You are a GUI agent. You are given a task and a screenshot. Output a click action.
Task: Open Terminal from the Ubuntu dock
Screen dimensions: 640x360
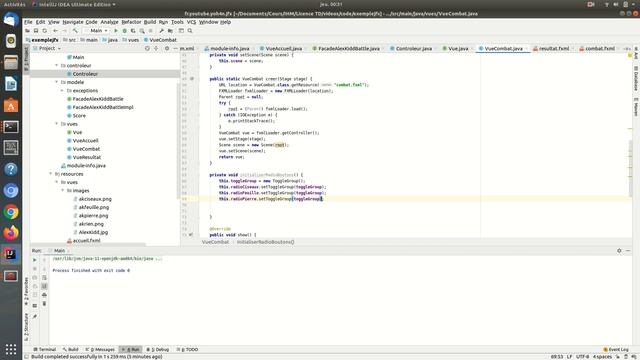click(x=11, y=127)
